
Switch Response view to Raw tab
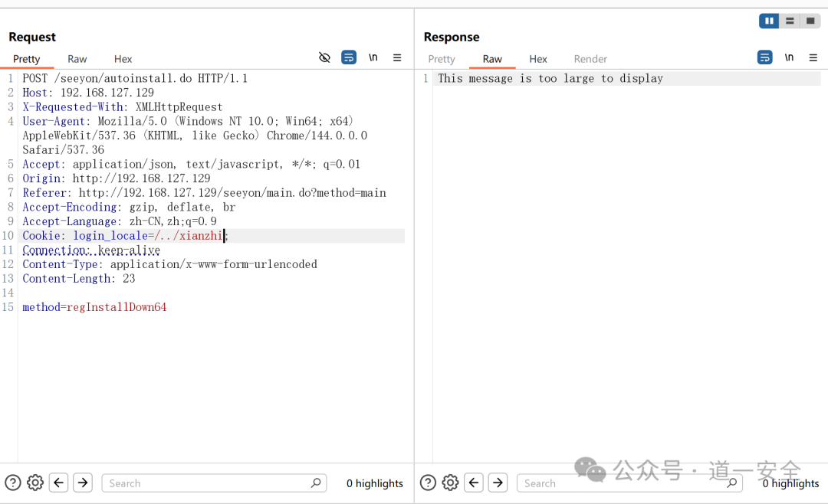tap(492, 59)
